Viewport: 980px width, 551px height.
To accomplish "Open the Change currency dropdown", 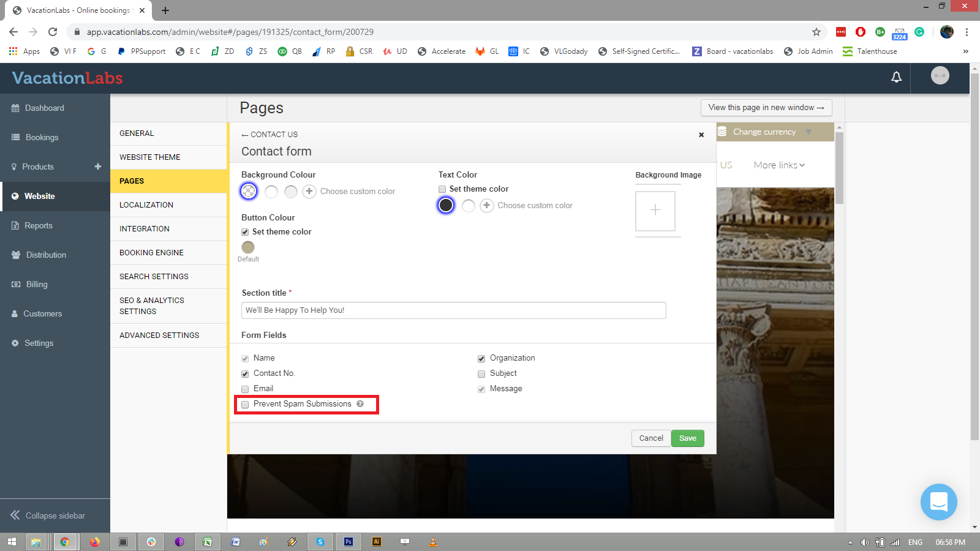I will (x=766, y=132).
